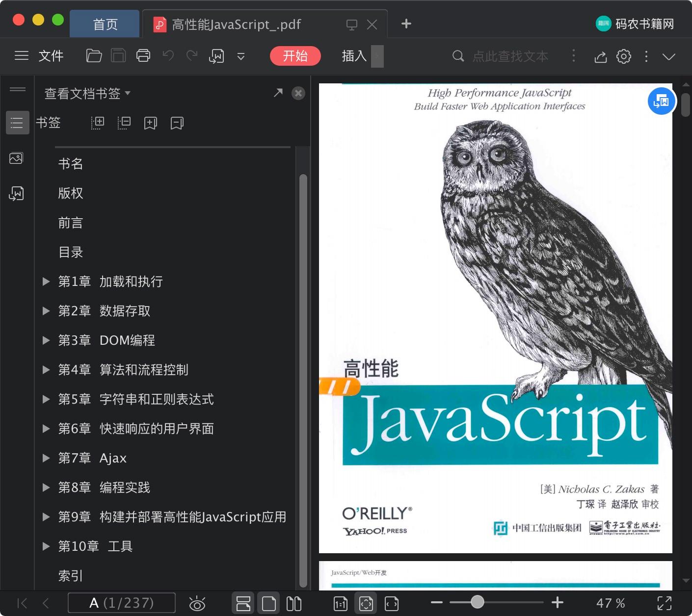The height and width of the screenshot is (616, 692).
Task: Click the 点此查找文本 search field
Action: [x=510, y=56]
